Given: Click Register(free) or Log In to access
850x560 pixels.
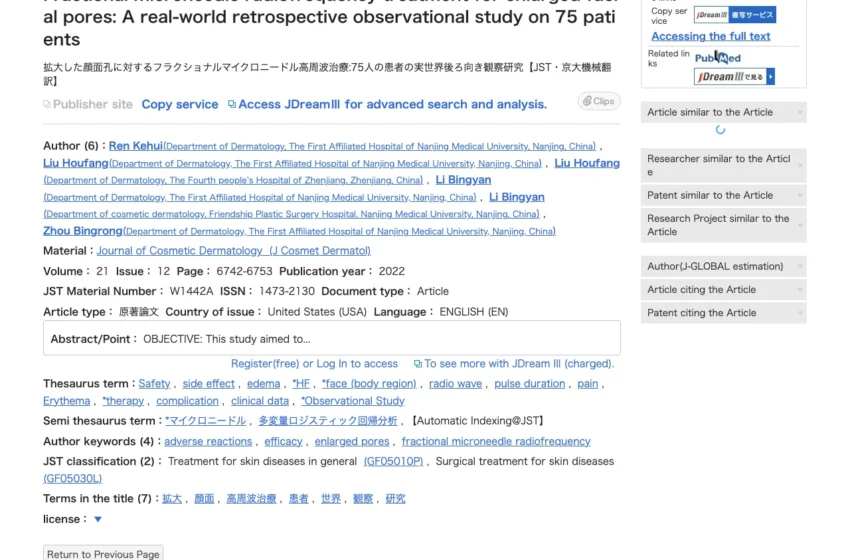Looking at the screenshot, I should pyautogui.click(x=314, y=364).
